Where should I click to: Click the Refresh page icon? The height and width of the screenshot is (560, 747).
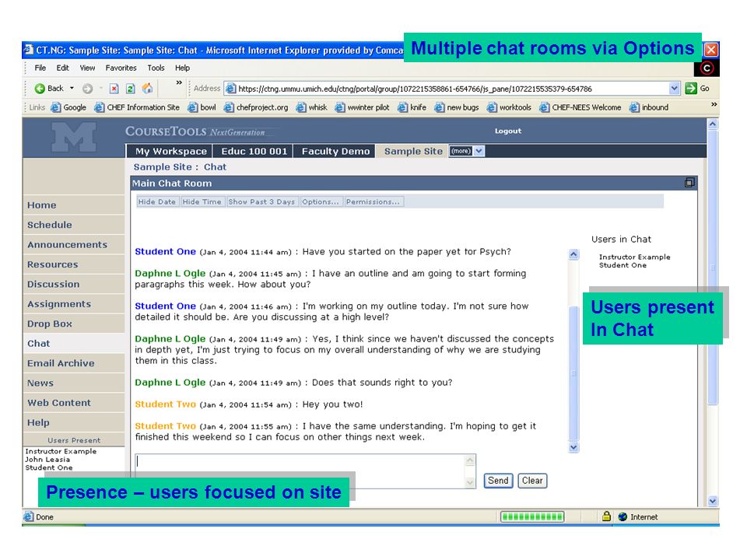click(130, 89)
